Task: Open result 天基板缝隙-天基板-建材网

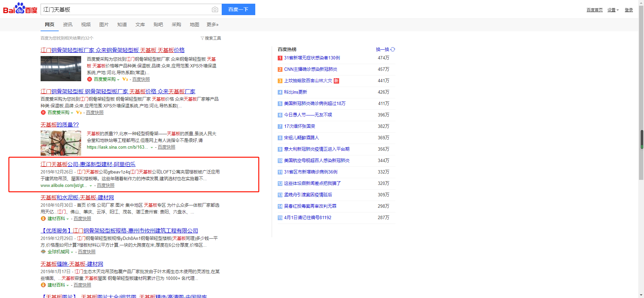Action: pos(72,264)
